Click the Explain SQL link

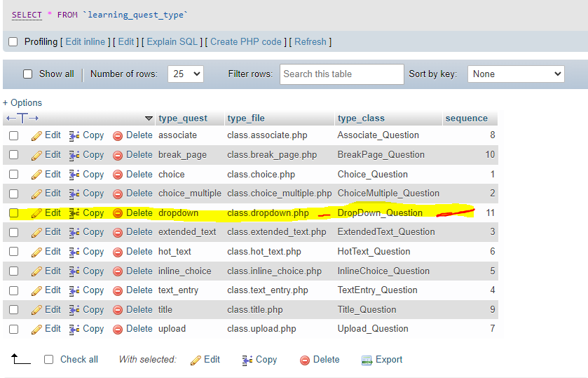point(172,42)
